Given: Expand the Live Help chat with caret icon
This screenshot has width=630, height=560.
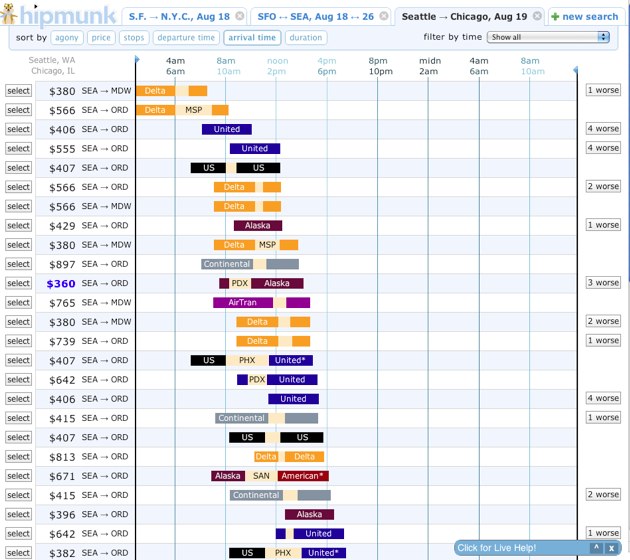Looking at the screenshot, I should coord(595,548).
